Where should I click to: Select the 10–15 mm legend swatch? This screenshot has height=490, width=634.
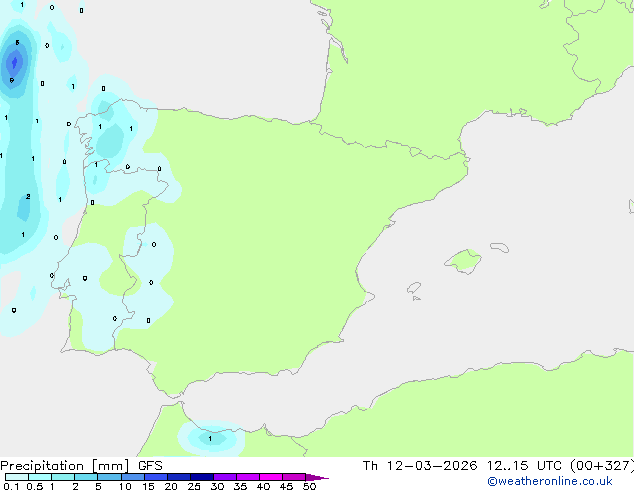point(132,477)
